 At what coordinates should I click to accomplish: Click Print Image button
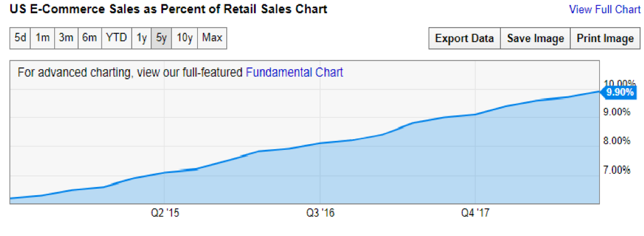click(606, 38)
